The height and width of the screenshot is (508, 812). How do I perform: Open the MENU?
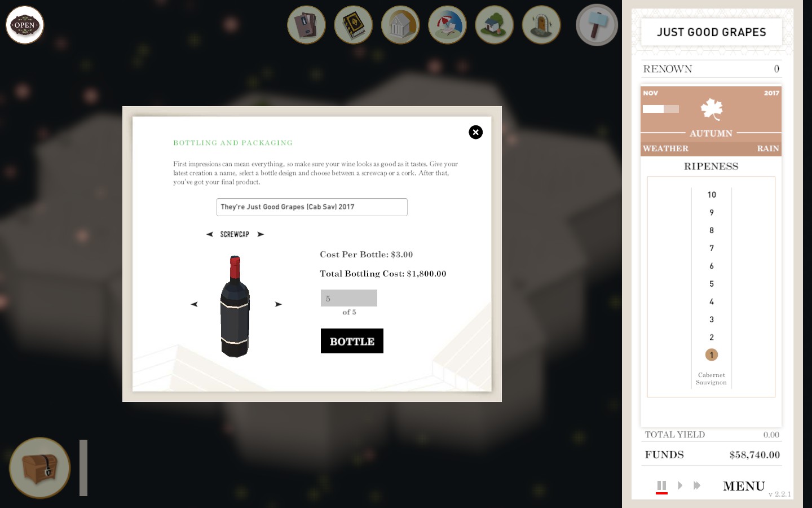(x=744, y=486)
